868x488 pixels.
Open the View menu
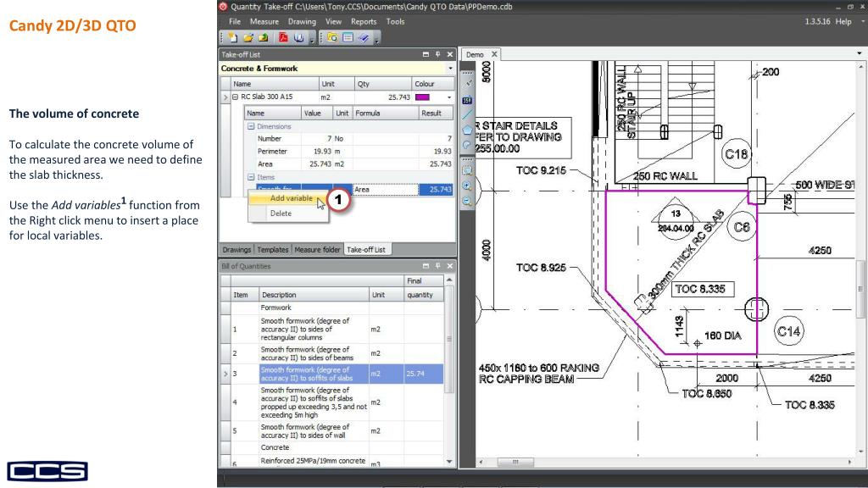coord(333,21)
